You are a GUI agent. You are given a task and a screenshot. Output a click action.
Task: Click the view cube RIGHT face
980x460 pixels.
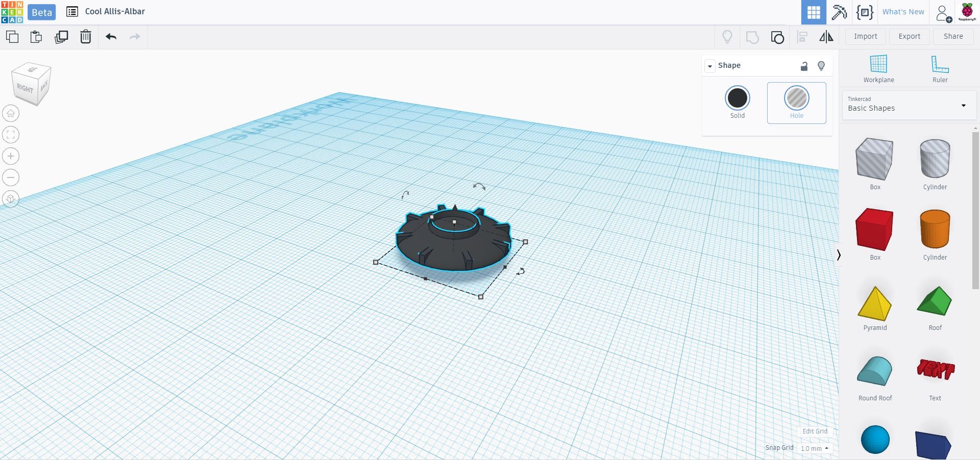click(x=24, y=88)
